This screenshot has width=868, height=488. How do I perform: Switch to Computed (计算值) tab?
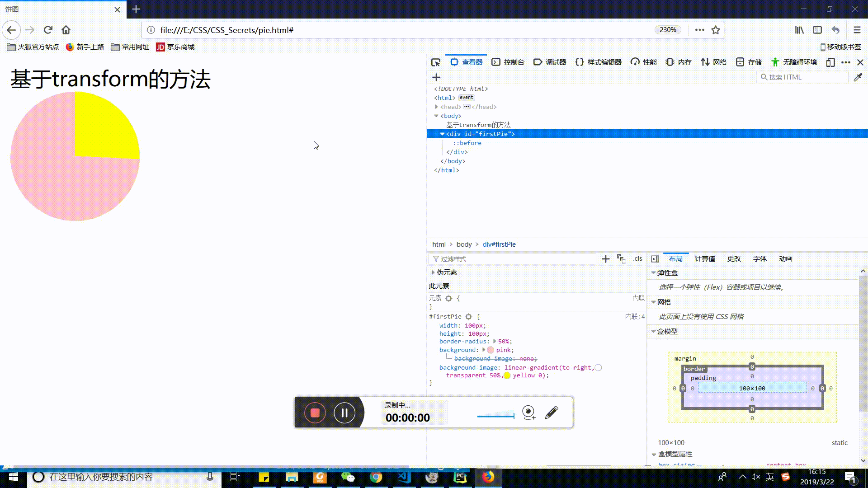[705, 259]
